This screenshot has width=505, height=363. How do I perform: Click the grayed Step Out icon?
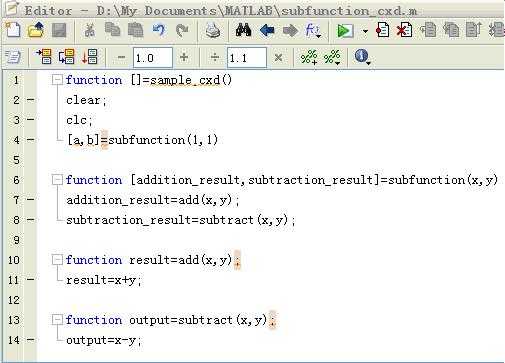tap(474, 30)
